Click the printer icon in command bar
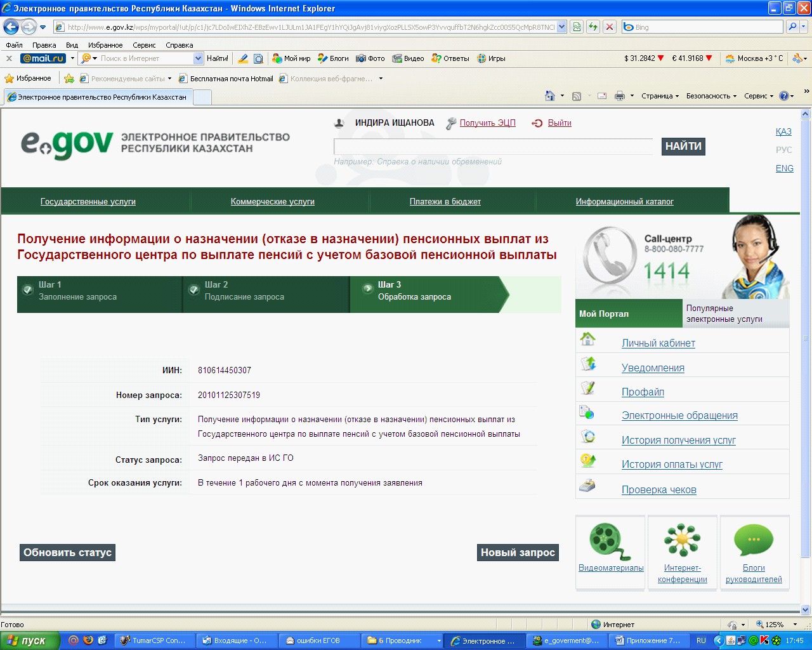 (620, 96)
